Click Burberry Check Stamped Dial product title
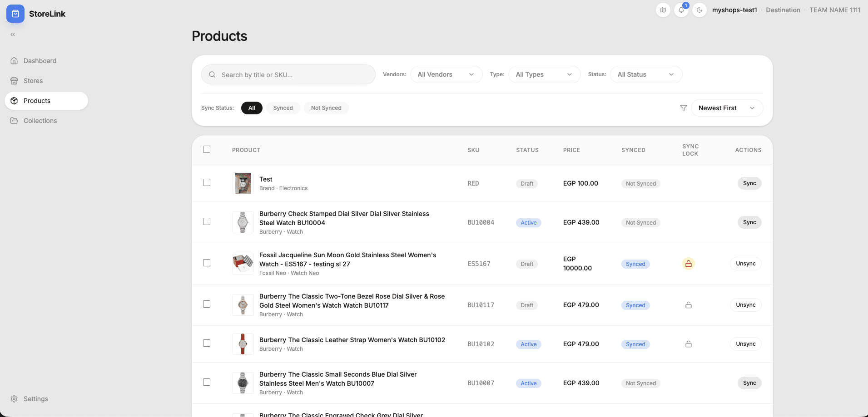The height and width of the screenshot is (417, 868). (x=344, y=218)
